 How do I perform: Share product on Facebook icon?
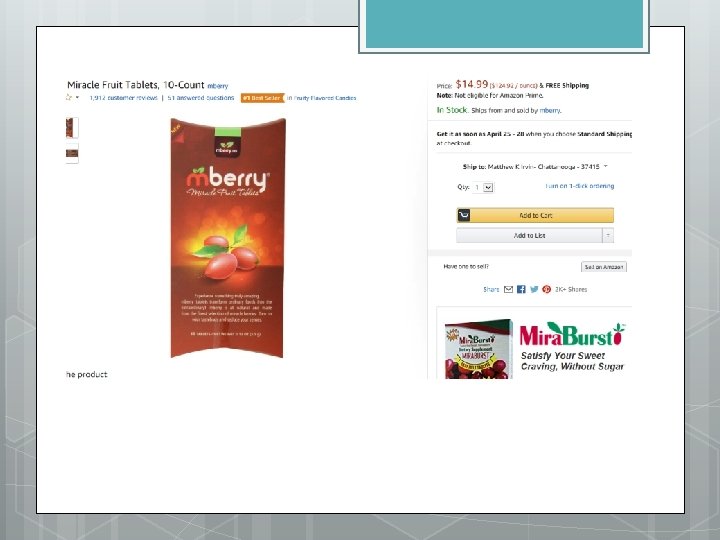pos(521,289)
